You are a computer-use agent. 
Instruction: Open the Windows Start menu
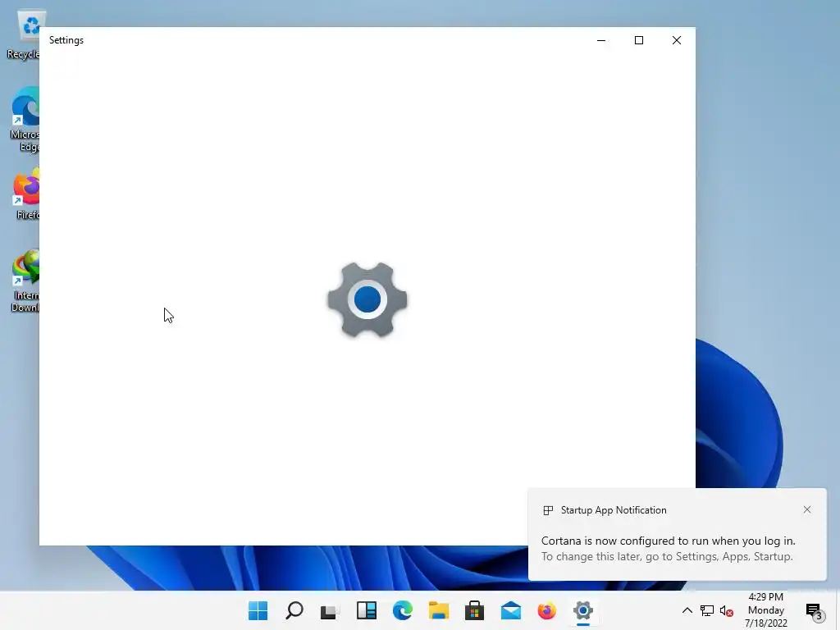[x=258, y=610]
